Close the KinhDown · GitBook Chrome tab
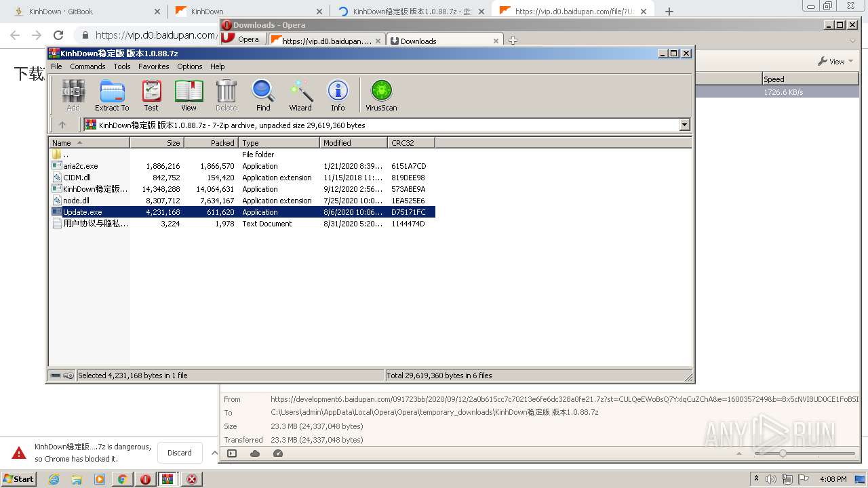Viewport: 868px width, 488px height. coord(157,12)
